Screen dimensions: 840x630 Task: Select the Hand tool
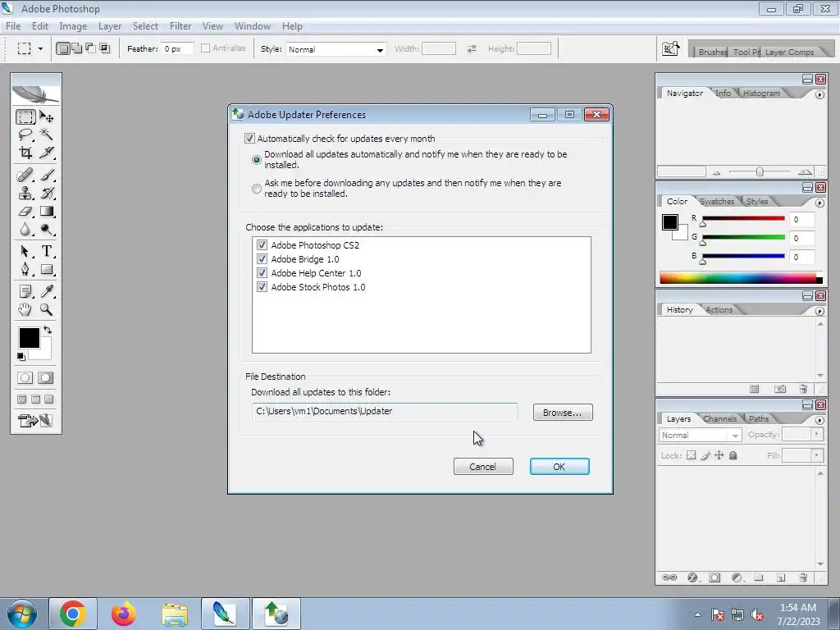[x=25, y=309]
